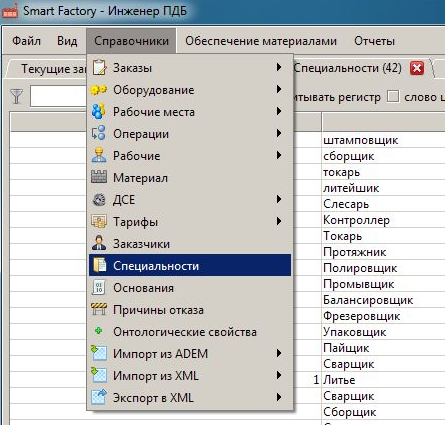The height and width of the screenshot is (425, 445).
Task: Click the Экспорт в XML icon
Action: 99,397
